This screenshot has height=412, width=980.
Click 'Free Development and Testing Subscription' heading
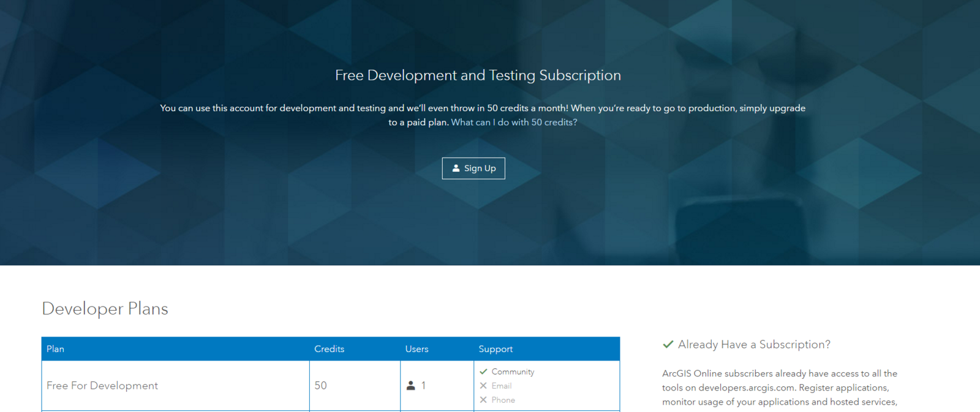tap(478, 75)
